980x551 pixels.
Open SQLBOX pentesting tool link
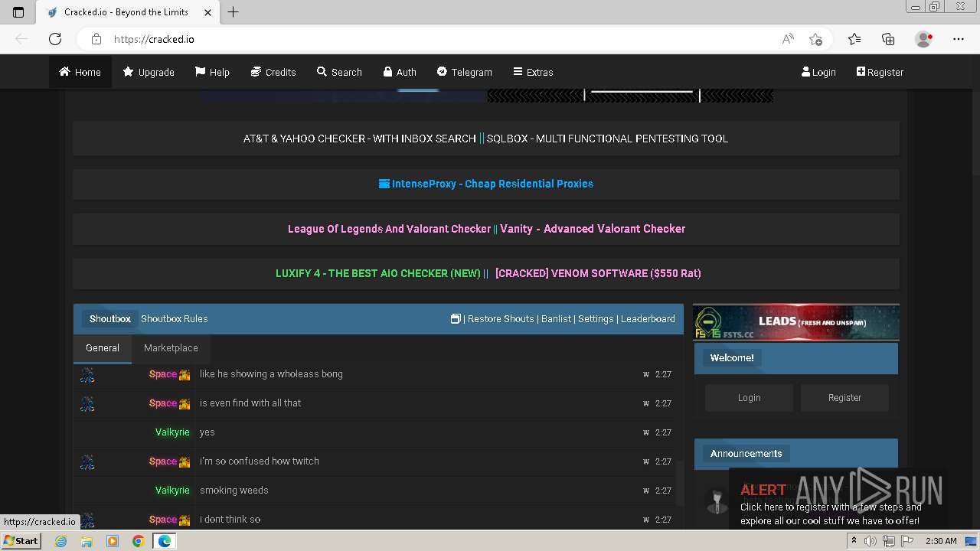(x=607, y=139)
